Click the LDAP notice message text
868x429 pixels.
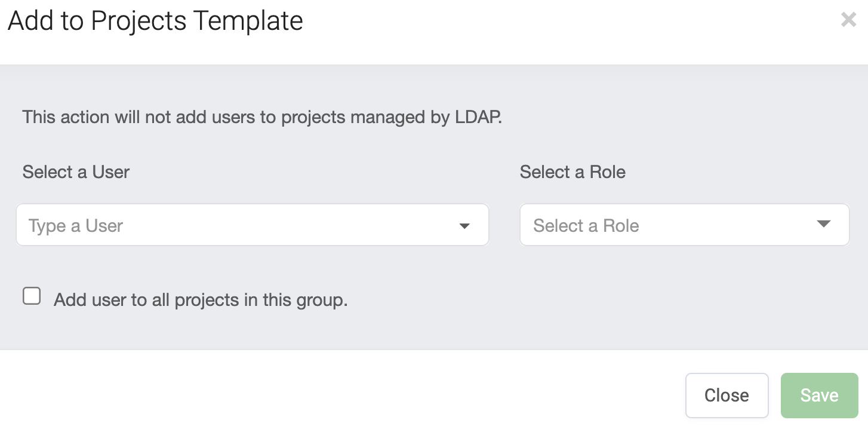point(262,117)
